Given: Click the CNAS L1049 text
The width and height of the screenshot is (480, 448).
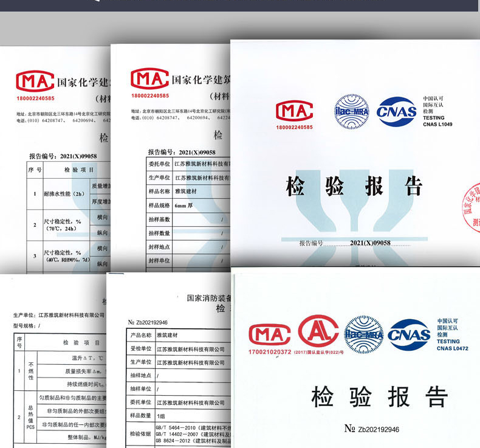Looking at the screenshot, I should point(437,125).
